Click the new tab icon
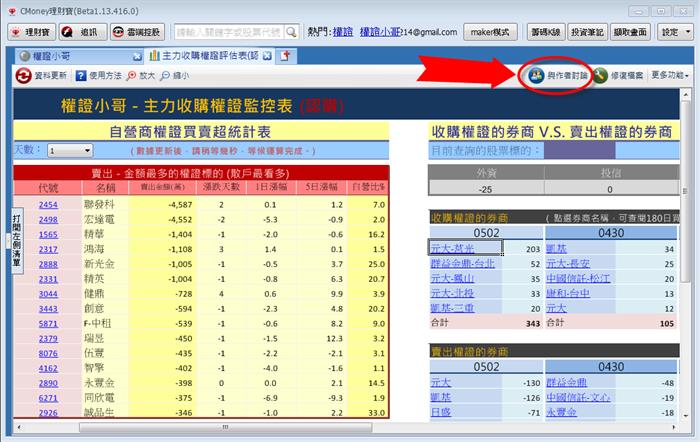This screenshot has height=442, width=700. [285, 56]
